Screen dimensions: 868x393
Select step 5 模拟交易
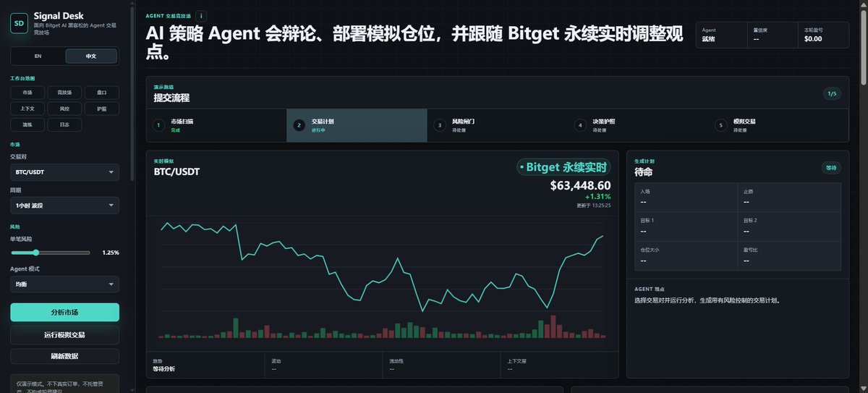pyautogui.click(x=778, y=125)
